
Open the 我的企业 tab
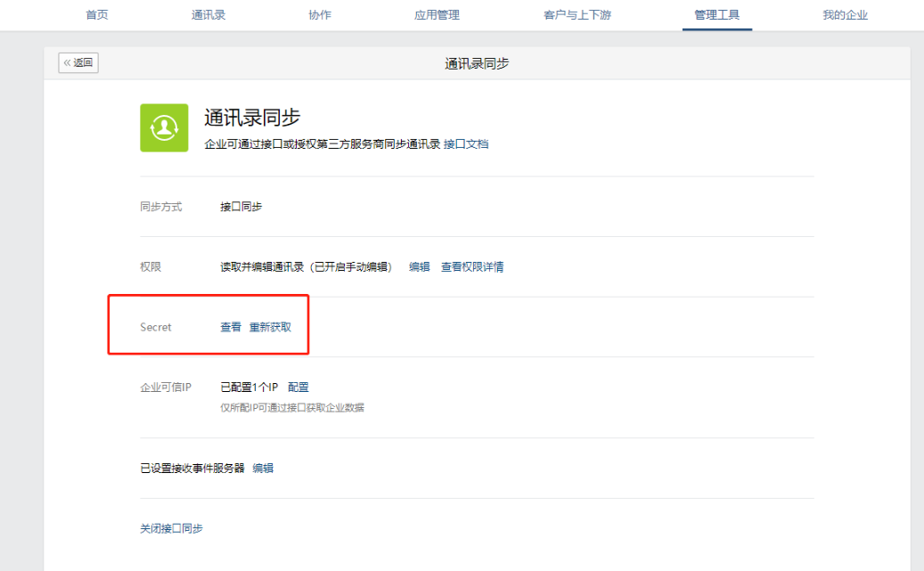[x=845, y=15]
